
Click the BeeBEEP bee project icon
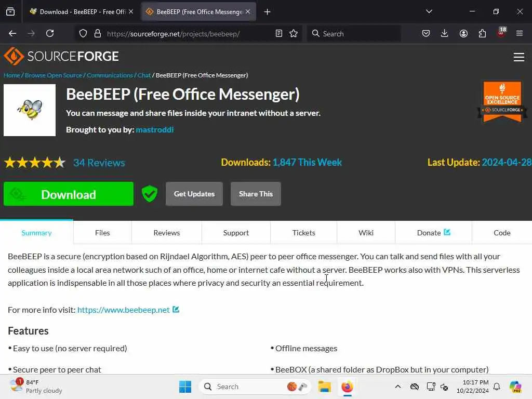pyautogui.click(x=30, y=110)
